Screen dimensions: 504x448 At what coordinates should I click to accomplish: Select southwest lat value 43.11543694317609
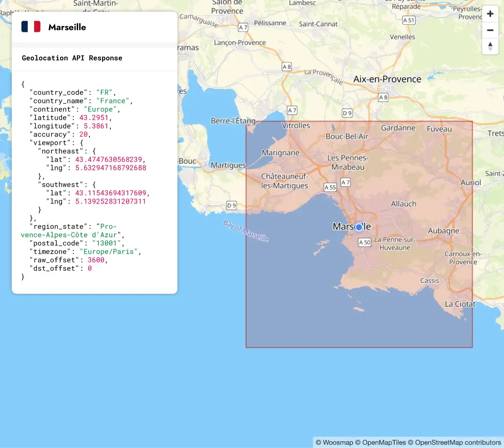click(x=111, y=193)
